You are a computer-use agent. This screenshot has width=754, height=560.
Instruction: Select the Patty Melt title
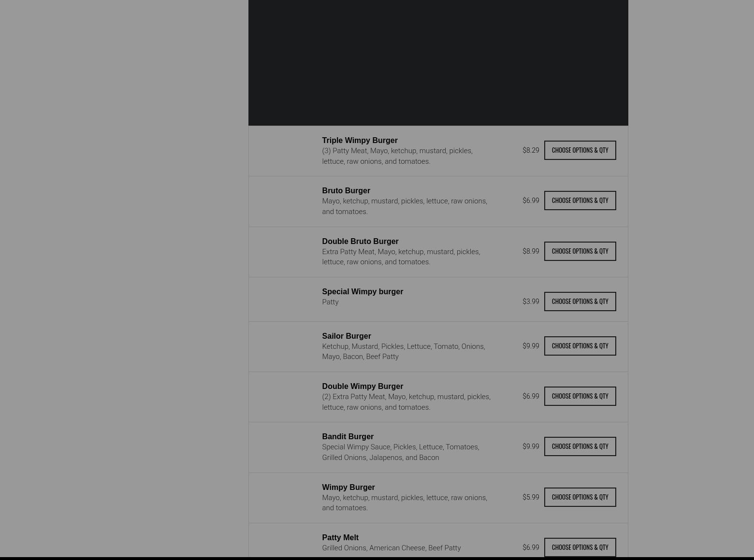click(340, 537)
